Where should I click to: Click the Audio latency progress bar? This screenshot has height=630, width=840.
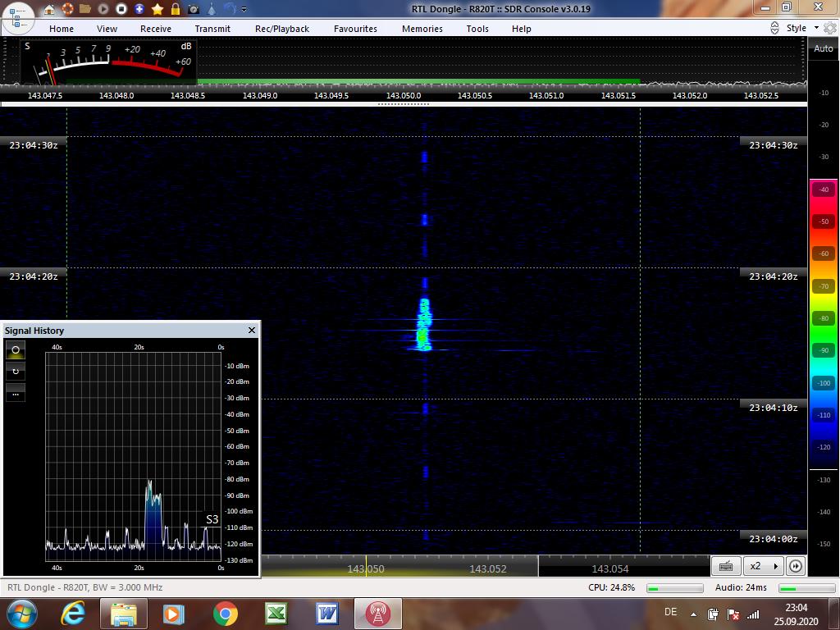[806, 587]
